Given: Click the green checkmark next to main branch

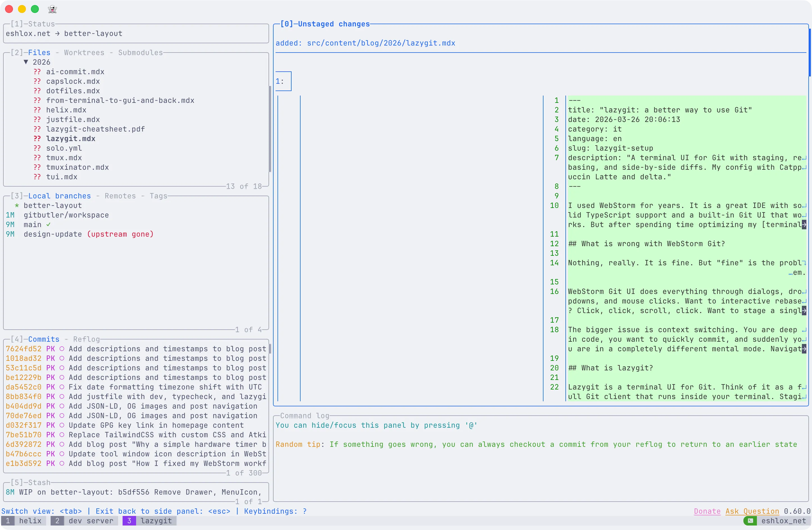Looking at the screenshot, I should (48, 225).
